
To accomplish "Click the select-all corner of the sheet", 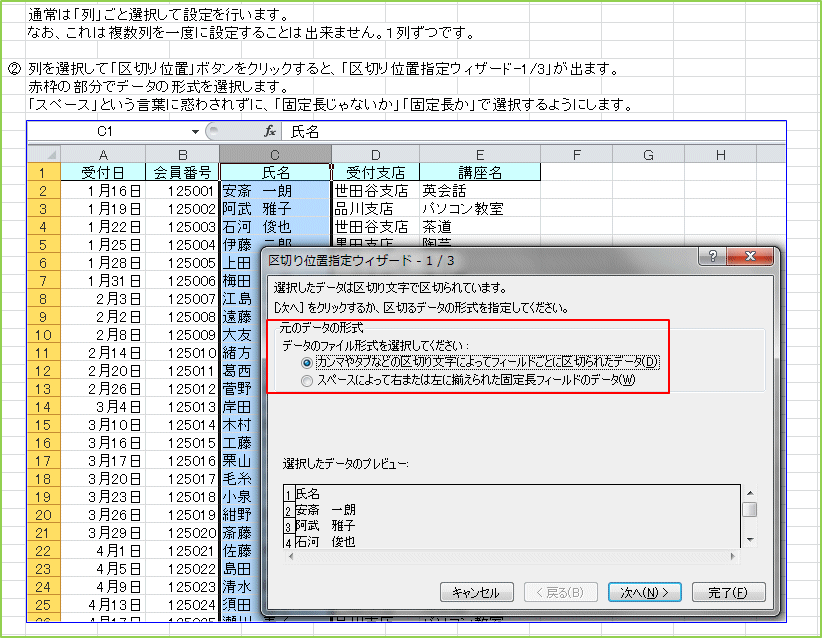I will pyautogui.click(x=44, y=155).
